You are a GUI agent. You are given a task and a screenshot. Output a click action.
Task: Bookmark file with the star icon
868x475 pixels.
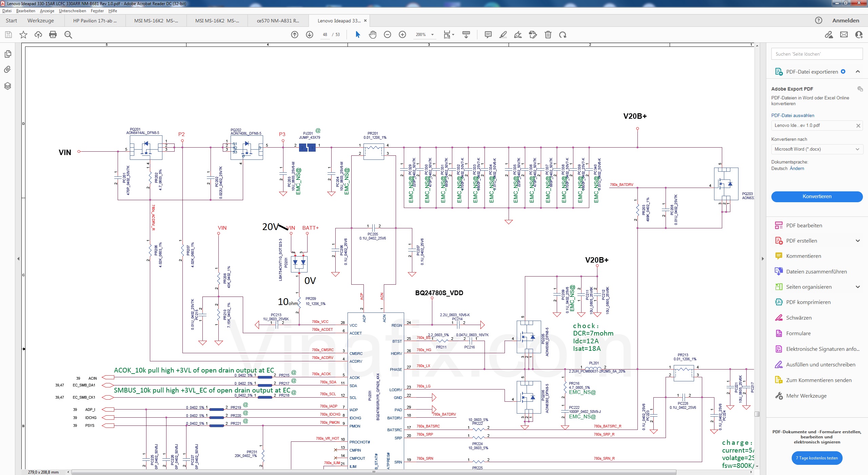click(23, 35)
